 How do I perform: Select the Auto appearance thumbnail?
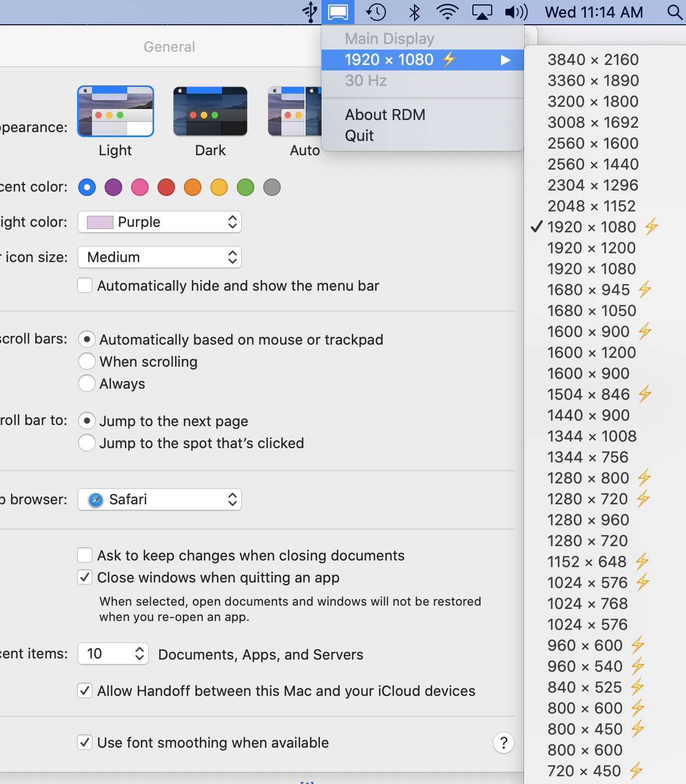pos(295,111)
